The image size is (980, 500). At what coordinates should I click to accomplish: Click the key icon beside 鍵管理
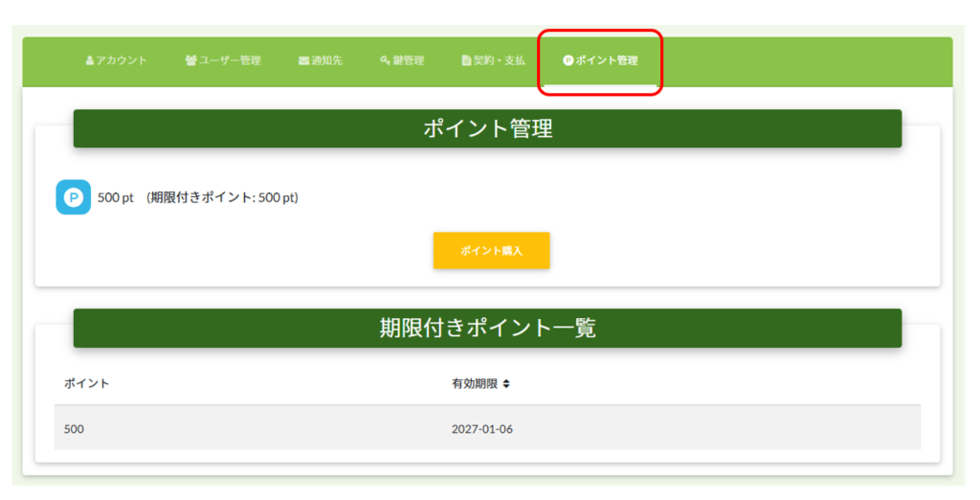tap(385, 60)
